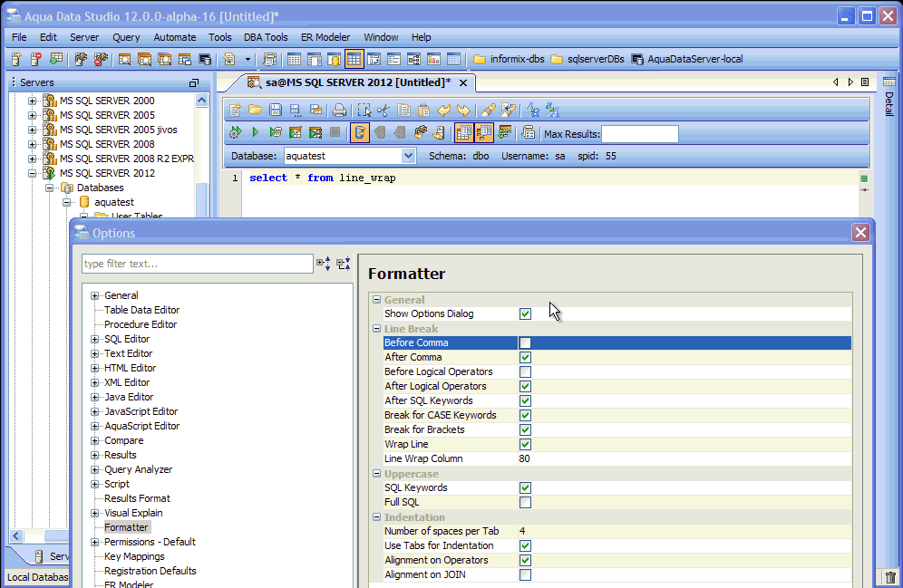This screenshot has height=588, width=903.
Task: Click the tab list icon beside the tab arrows
Action: [x=865, y=82]
